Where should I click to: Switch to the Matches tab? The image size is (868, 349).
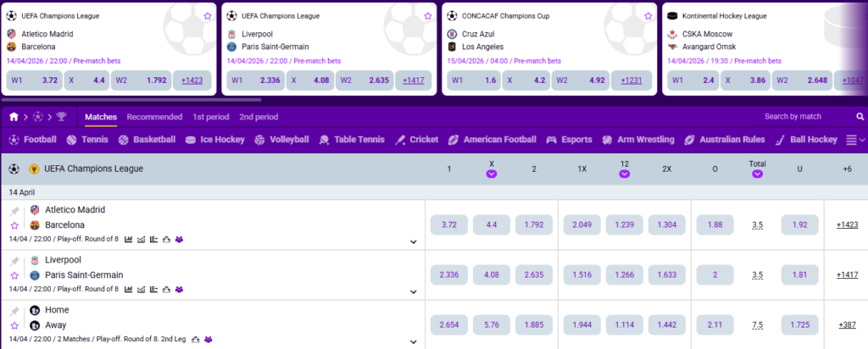click(x=101, y=117)
